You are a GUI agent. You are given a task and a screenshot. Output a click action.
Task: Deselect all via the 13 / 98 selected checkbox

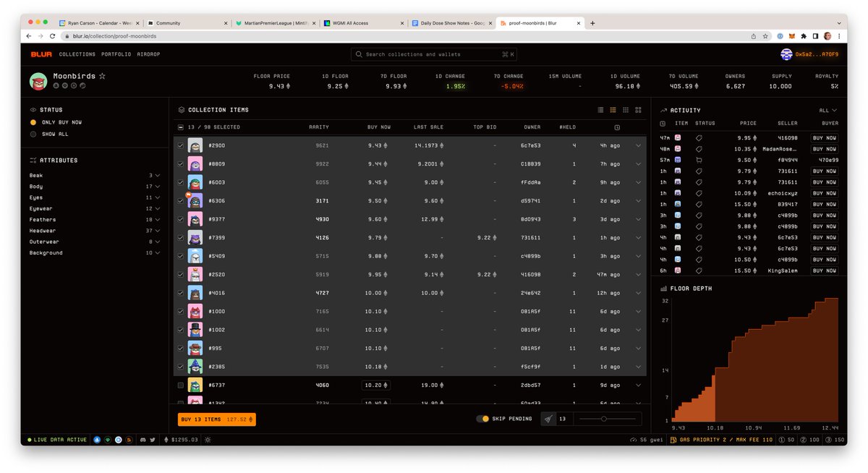click(181, 127)
